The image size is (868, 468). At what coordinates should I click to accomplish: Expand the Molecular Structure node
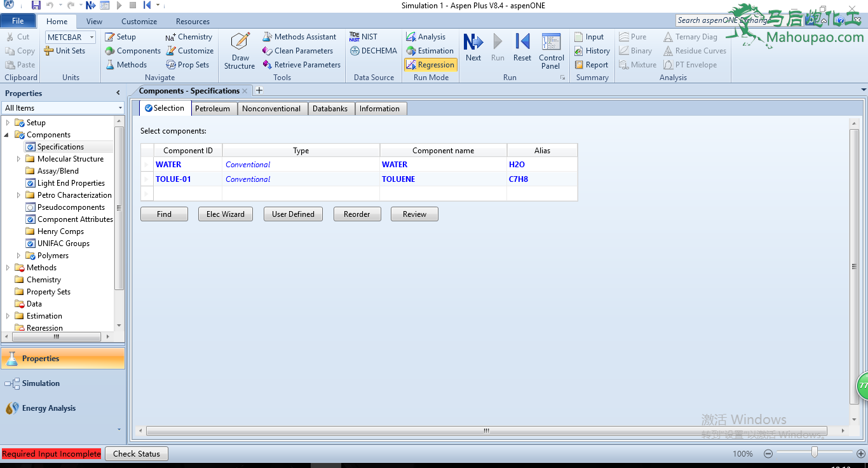[18, 159]
